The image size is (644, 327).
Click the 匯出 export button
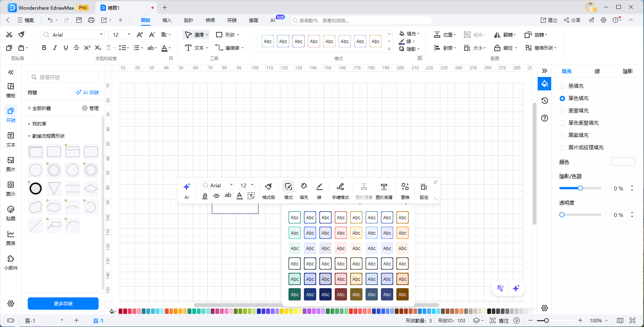tap(549, 20)
